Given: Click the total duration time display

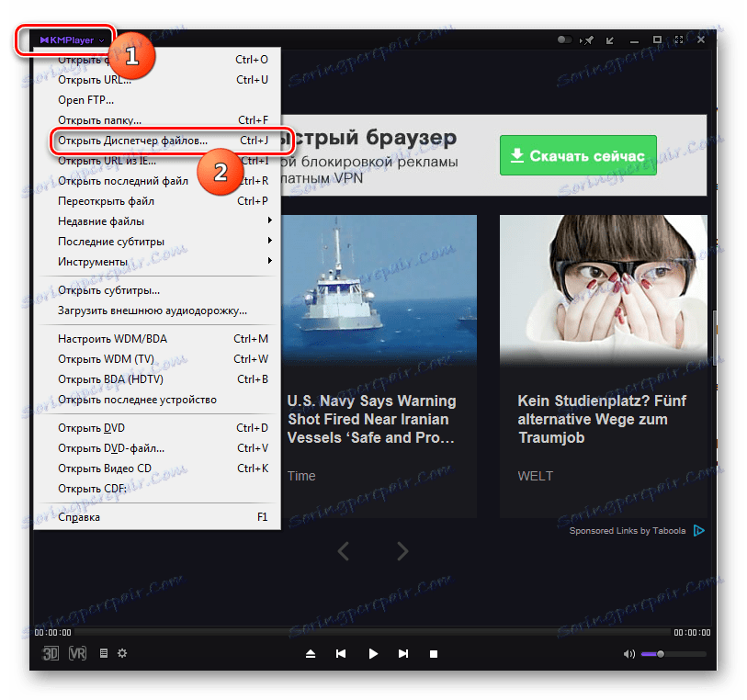Looking at the screenshot, I should [692, 632].
